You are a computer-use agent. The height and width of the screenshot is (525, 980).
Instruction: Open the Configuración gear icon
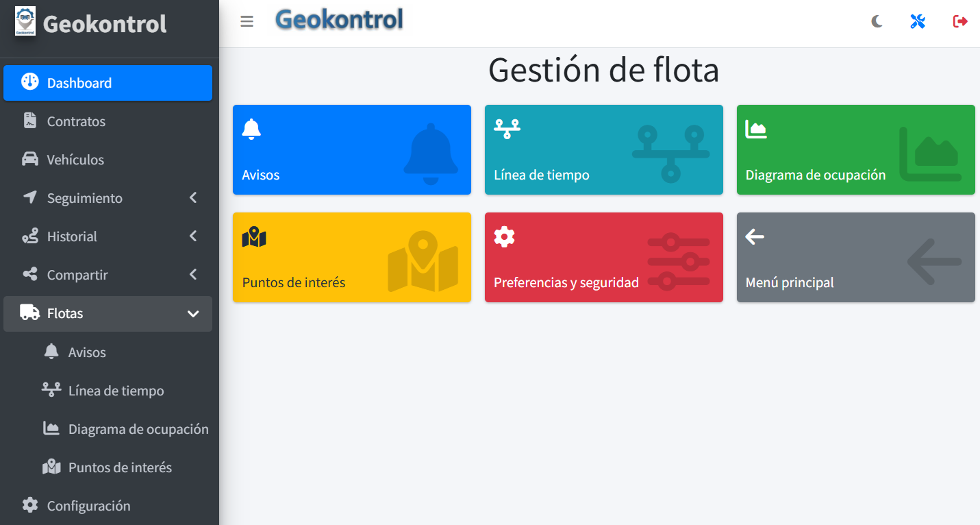tap(29, 506)
